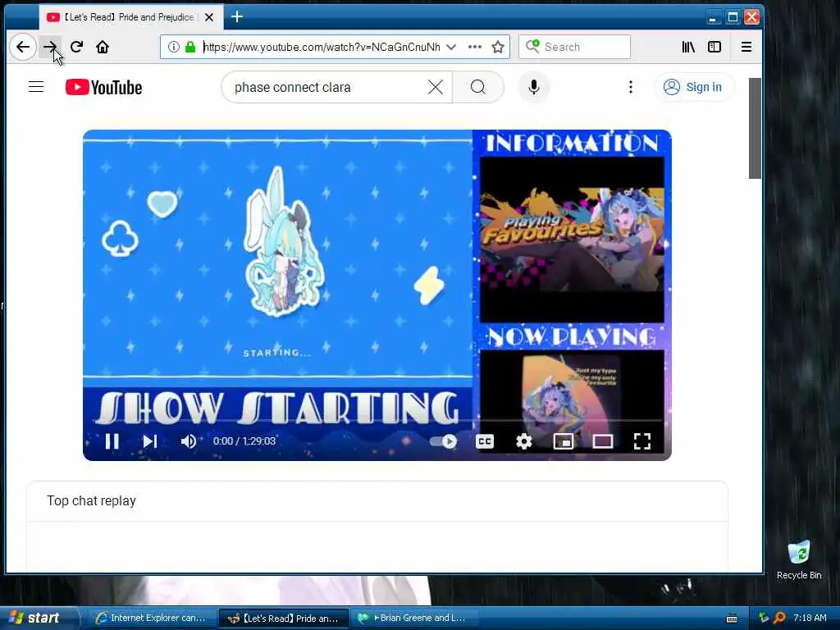Open the Windows start menu
Viewport: 840px width, 630px height.
[39, 618]
